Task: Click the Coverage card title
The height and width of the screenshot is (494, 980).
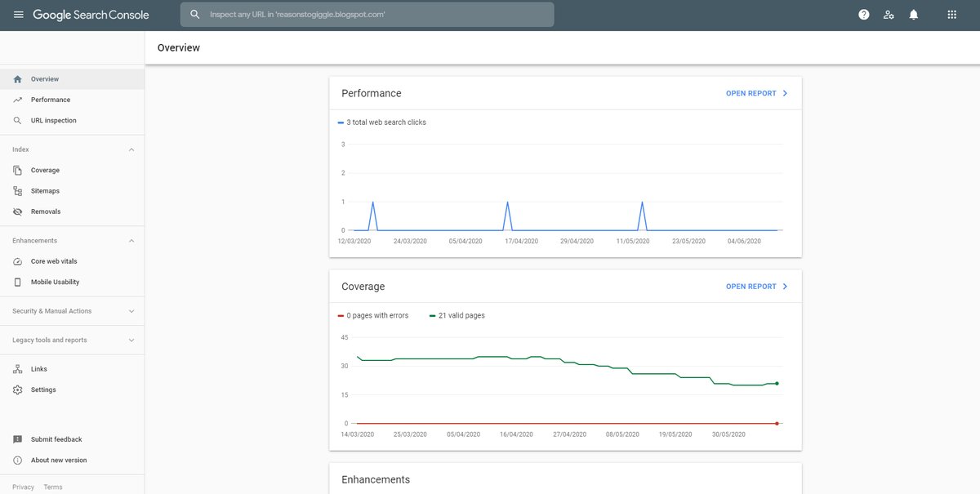Action: tap(363, 287)
